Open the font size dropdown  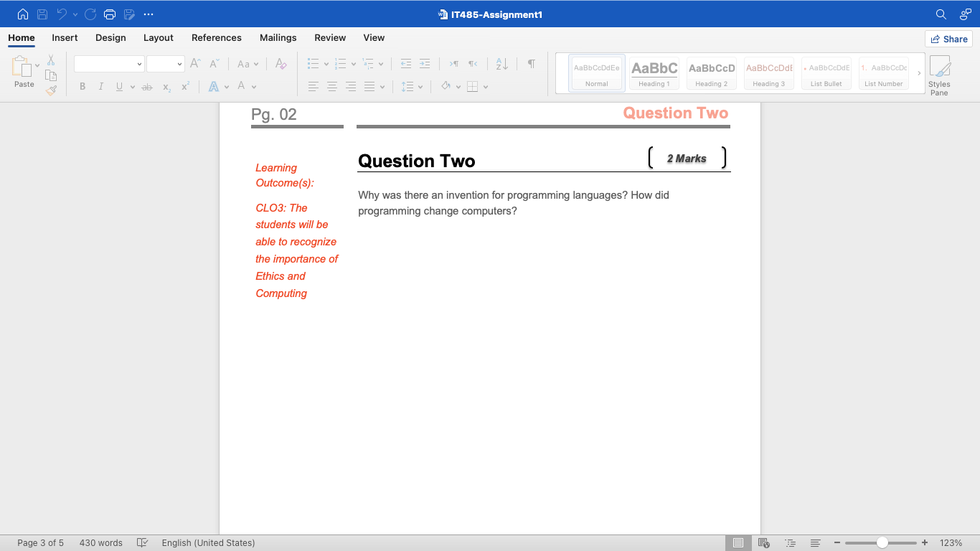(x=179, y=63)
